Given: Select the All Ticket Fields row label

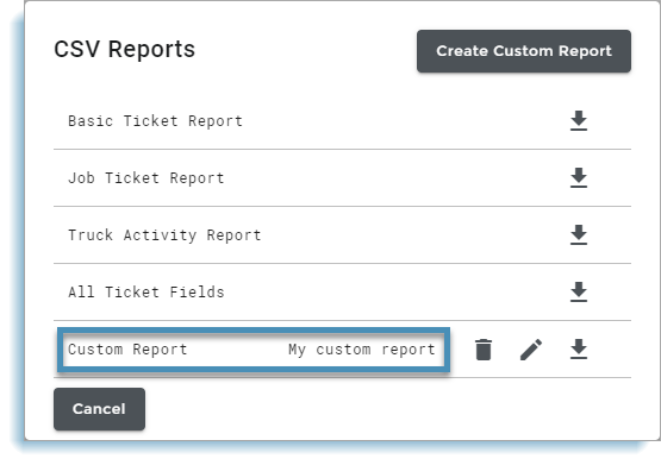Looking at the screenshot, I should pos(146,292).
